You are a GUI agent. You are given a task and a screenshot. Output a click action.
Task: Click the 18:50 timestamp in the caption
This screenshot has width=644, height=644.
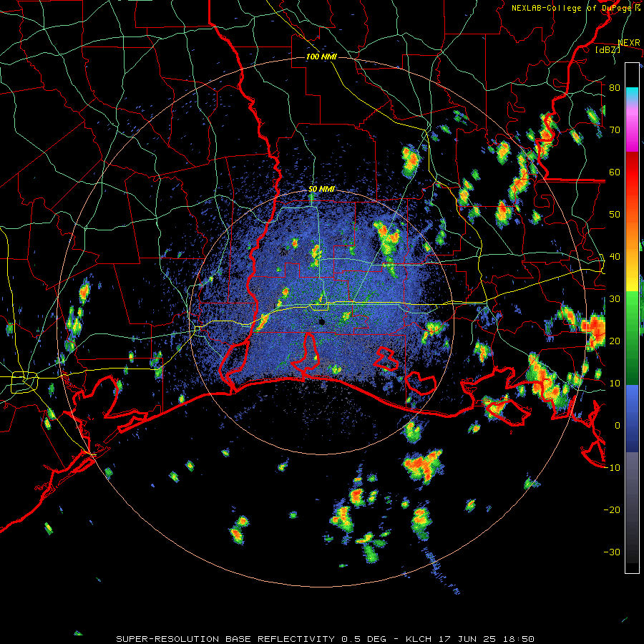[x=518, y=639]
